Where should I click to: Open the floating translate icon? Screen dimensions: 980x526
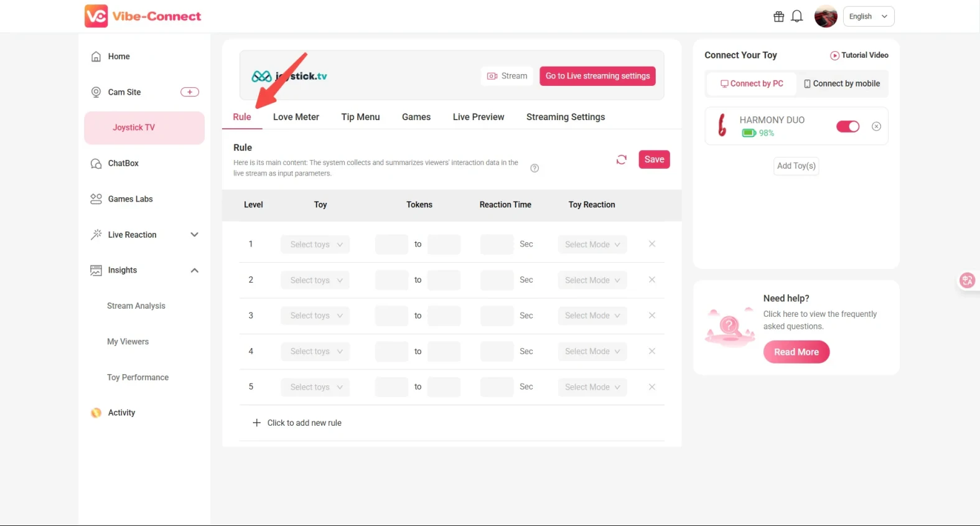click(x=967, y=280)
